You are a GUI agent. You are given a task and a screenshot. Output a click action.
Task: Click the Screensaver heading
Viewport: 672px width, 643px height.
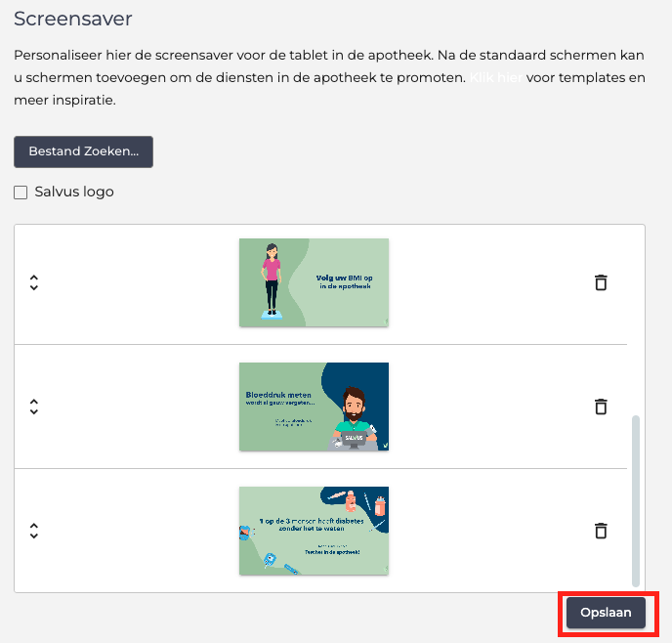(x=73, y=19)
